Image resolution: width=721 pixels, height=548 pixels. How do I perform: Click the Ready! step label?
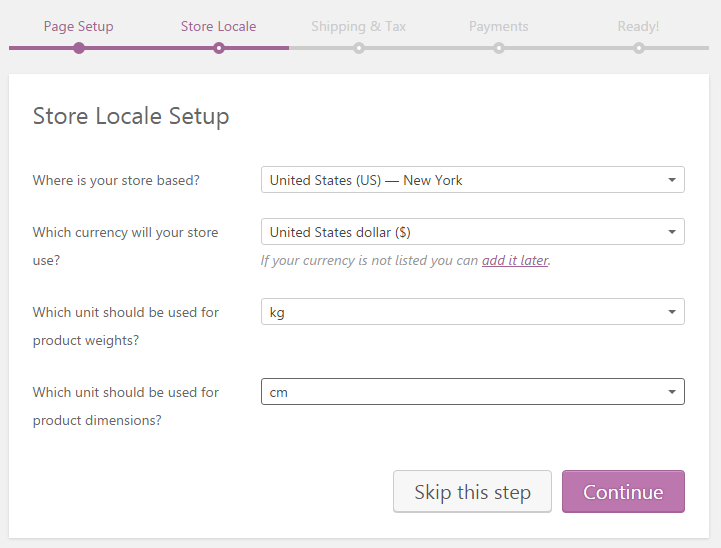click(x=638, y=27)
